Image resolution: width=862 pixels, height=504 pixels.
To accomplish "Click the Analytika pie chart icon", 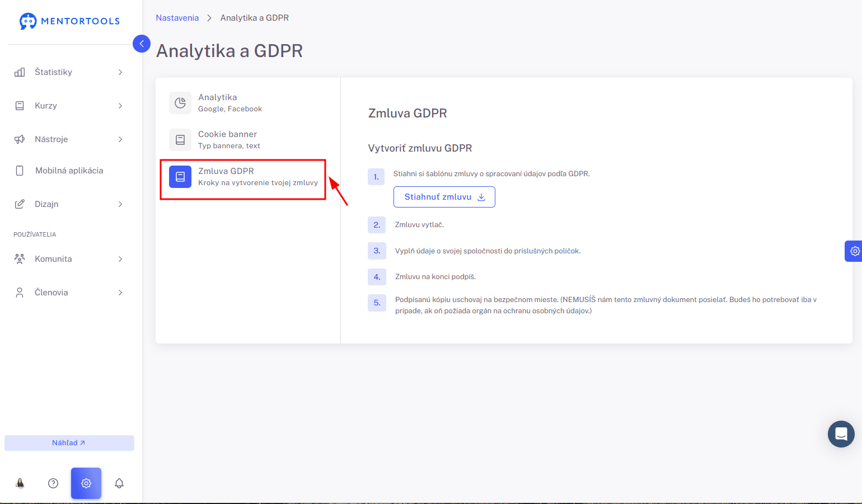I will click(x=180, y=103).
